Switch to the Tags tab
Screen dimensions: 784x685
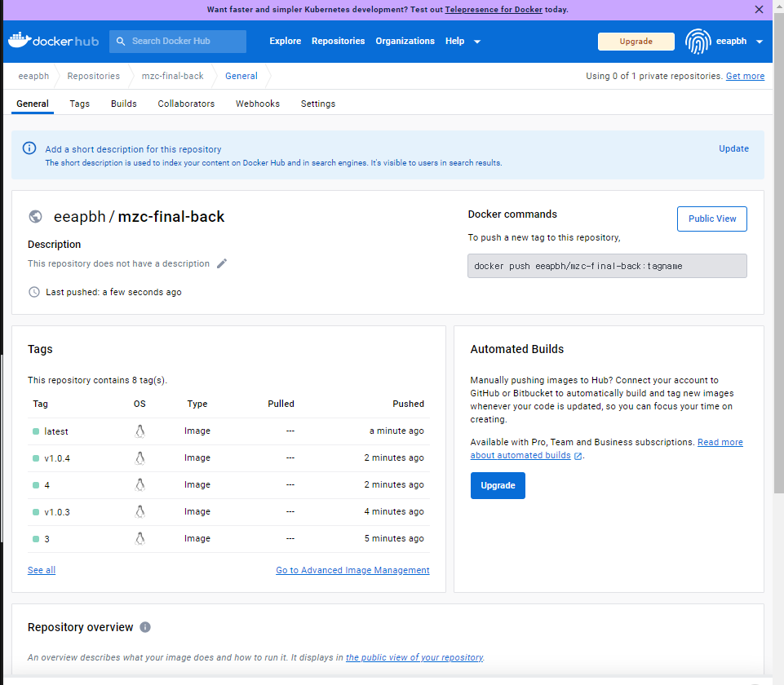[79, 104]
